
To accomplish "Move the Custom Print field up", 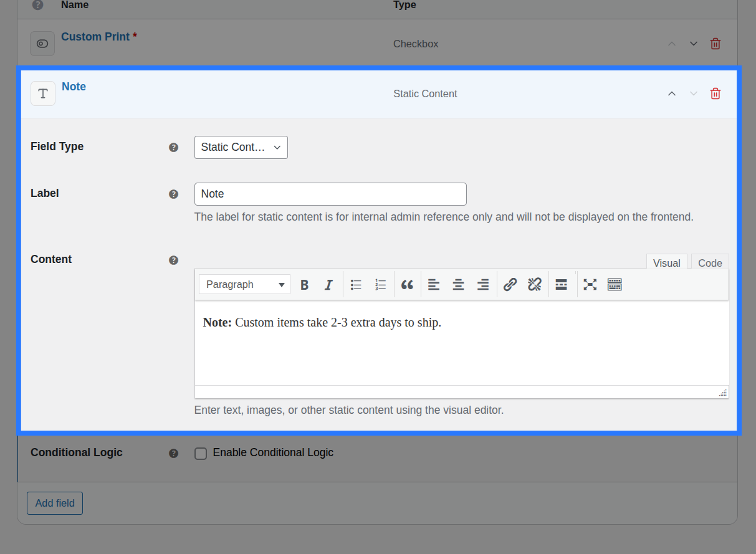I will 672,44.
